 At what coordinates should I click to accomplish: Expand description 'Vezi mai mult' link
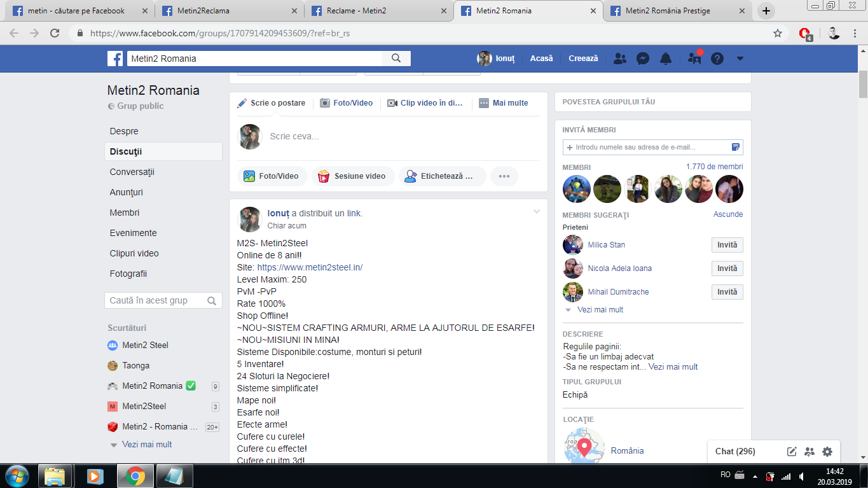tap(673, 367)
